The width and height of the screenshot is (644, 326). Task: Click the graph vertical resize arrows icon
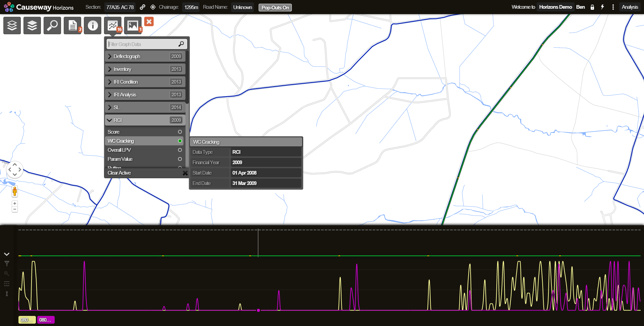[7, 294]
